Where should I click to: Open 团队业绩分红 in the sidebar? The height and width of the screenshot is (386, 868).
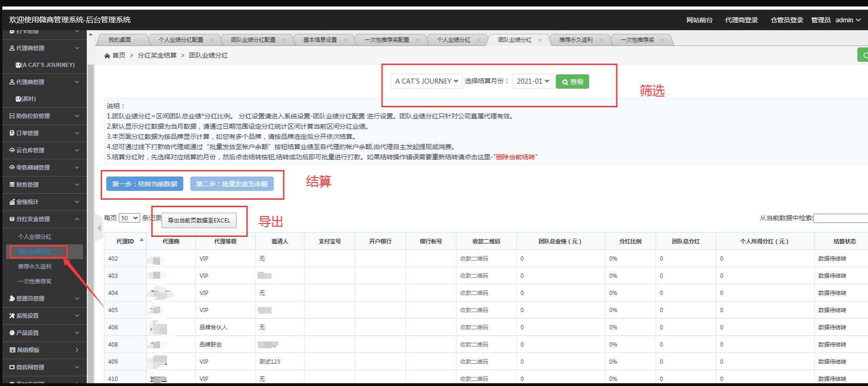35,252
